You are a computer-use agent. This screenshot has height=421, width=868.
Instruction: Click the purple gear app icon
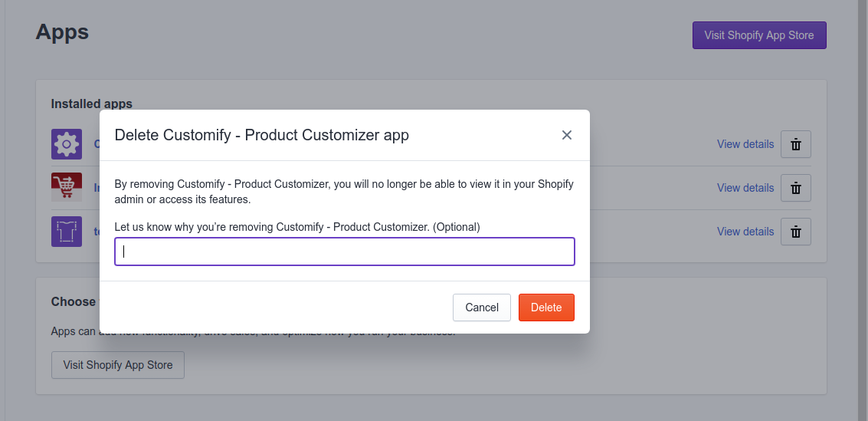[67, 144]
